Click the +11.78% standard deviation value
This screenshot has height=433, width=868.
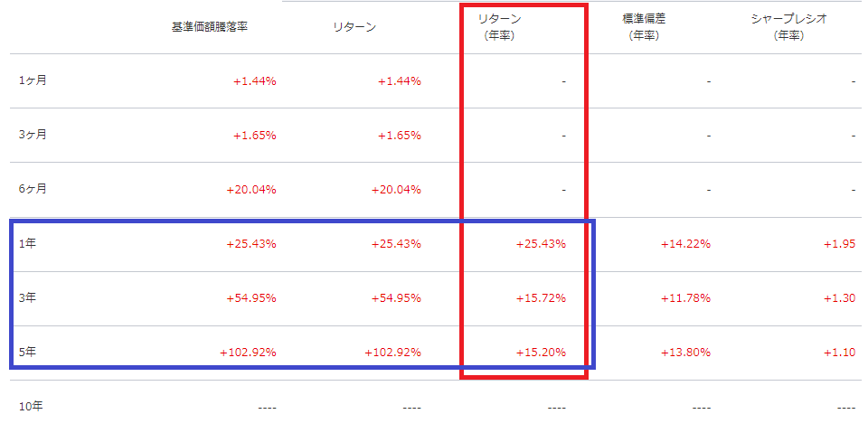point(685,298)
